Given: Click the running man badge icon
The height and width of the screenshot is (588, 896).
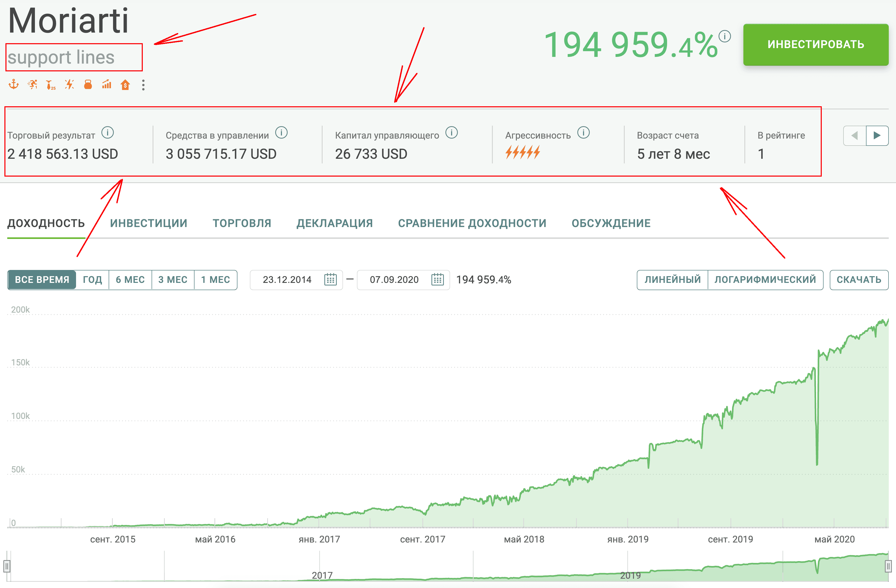Looking at the screenshot, I should pos(32,84).
